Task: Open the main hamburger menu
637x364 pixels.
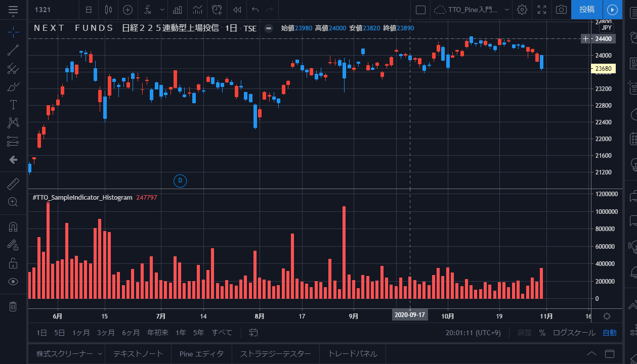Action: pyautogui.click(x=13, y=10)
